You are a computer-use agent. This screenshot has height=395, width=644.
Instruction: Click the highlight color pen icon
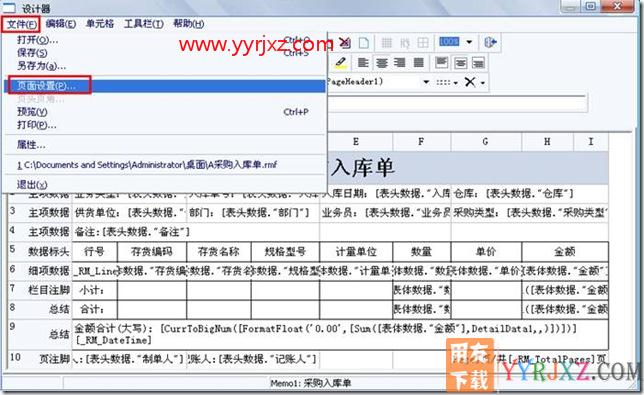340,63
